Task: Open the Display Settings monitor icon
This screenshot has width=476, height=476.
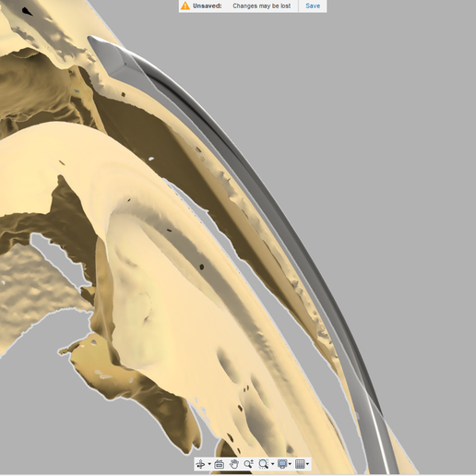Action: (x=282, y=464)
